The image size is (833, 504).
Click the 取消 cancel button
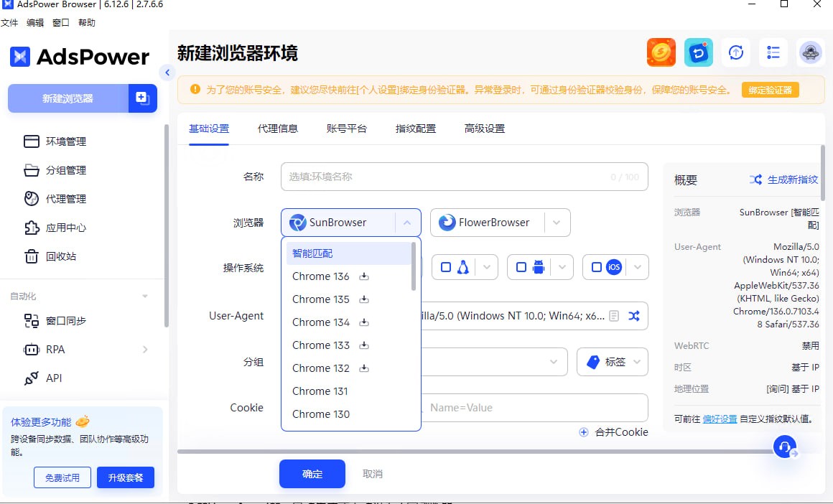pyautogui.click(x=373, y=474)
